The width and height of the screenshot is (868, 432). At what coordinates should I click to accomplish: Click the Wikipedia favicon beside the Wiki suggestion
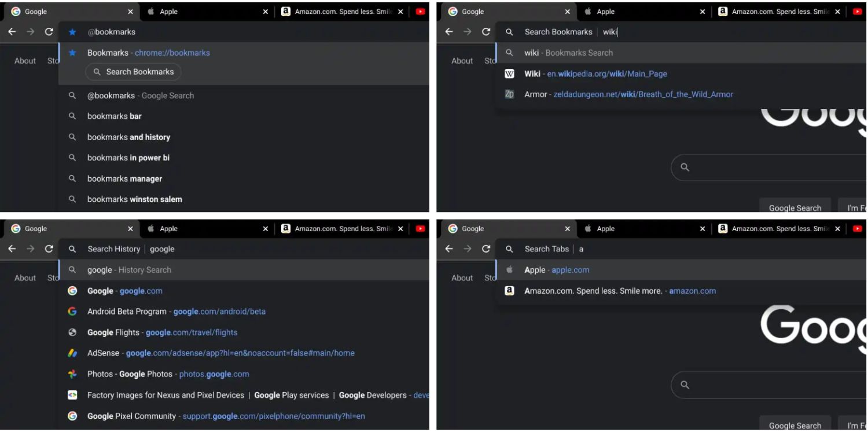509,74
